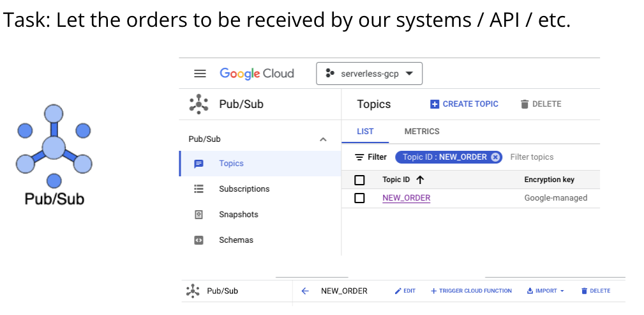The height and width of the screenshot is (315, 644).
Task: Click the DELETE button in Topics header
Action: 541,104
